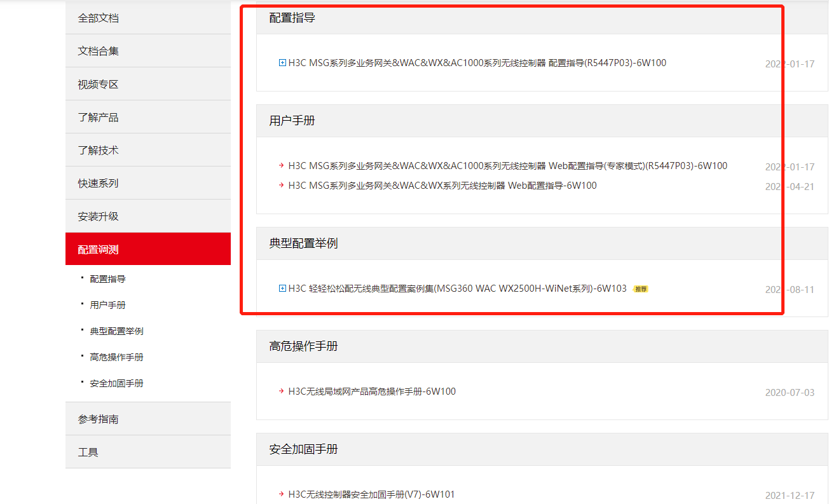Open the H3C MSG 配置指导(R5447P03)-6W100 document

(x=477, y=63)
